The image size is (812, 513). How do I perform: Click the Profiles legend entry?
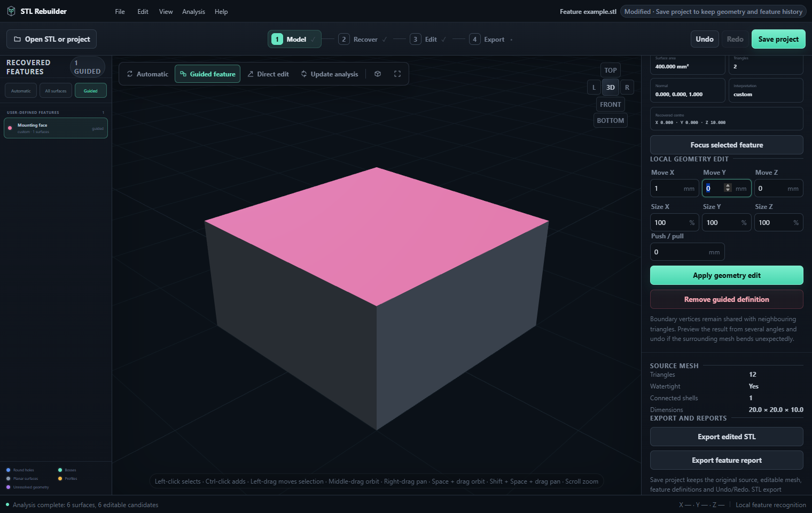tap(67, 479)
